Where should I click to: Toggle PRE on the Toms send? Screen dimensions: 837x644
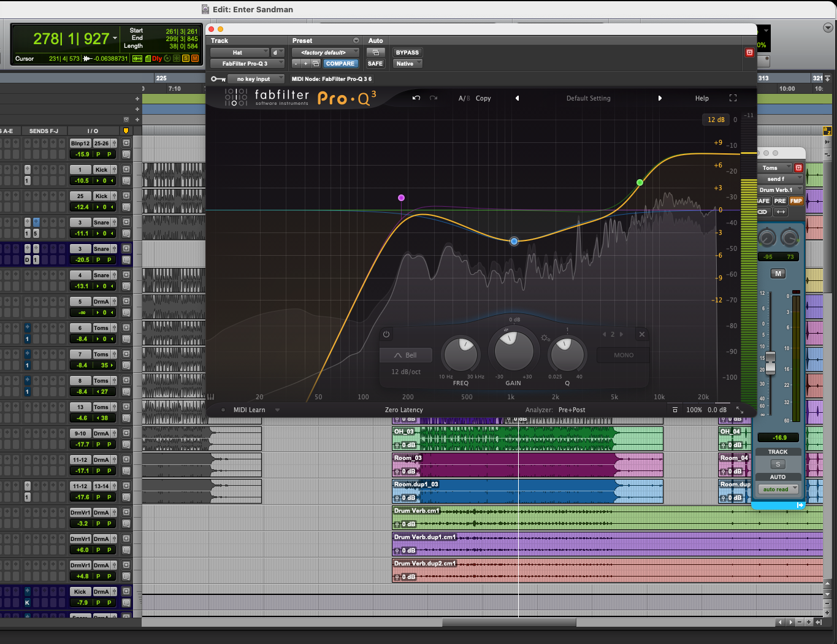[780, 201]
